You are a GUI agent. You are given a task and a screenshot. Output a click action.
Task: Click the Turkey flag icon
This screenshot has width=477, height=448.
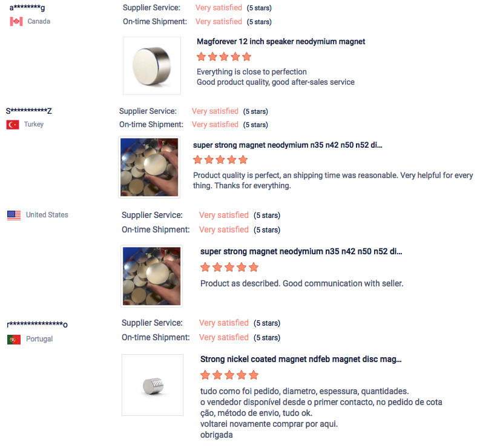pos(13,125)
